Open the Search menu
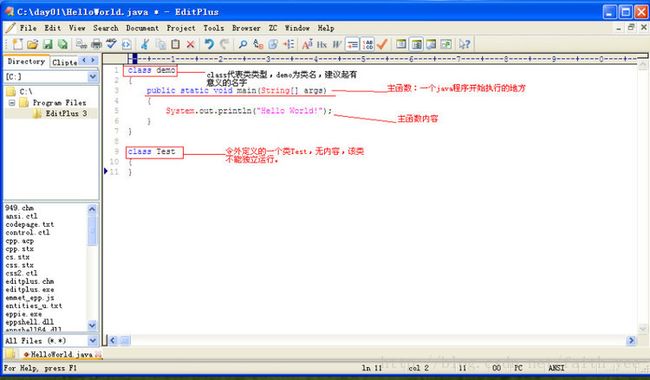 point(106,28)
